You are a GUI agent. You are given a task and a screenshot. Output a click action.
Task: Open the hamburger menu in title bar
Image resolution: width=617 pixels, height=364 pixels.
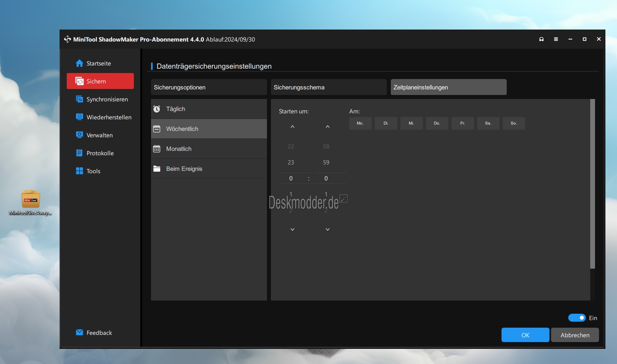coord(556,39)
